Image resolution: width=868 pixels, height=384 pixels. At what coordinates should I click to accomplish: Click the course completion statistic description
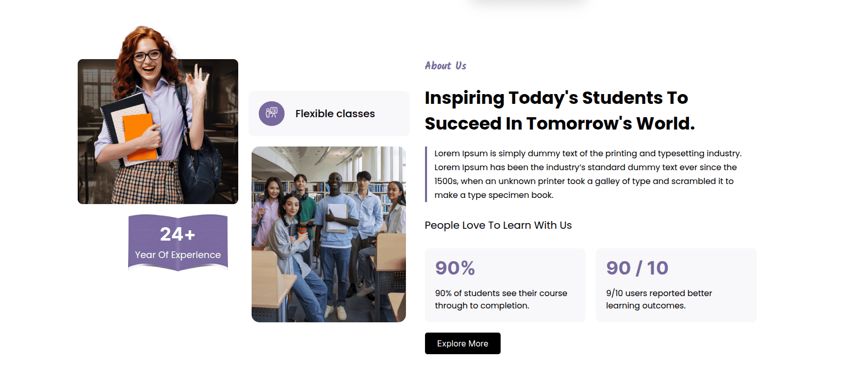pos(501,299)
